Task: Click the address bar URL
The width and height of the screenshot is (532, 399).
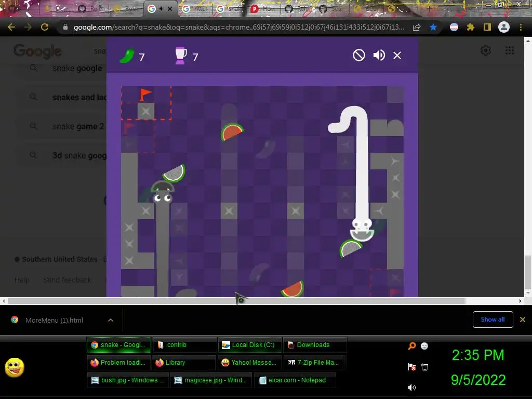Action: coord(238,27)
